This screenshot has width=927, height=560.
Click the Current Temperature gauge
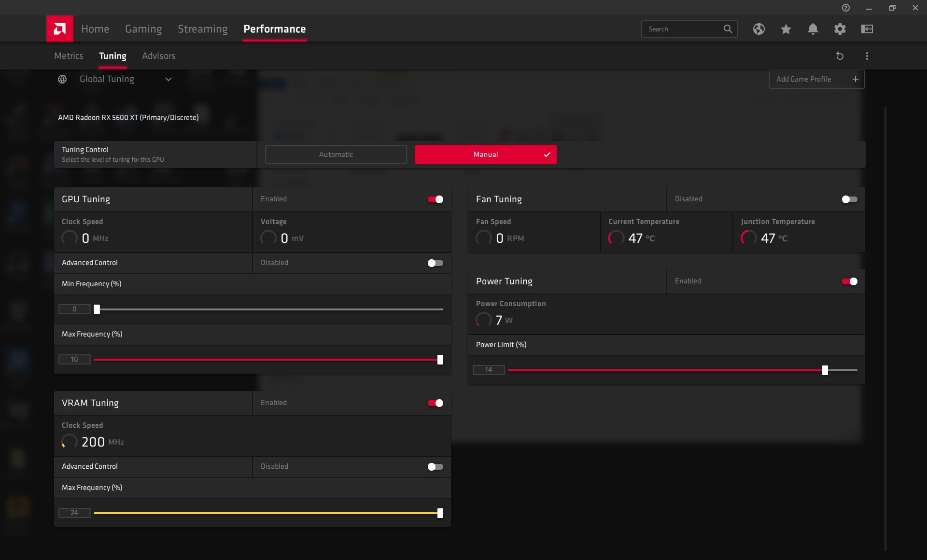[x=616, y=238]
